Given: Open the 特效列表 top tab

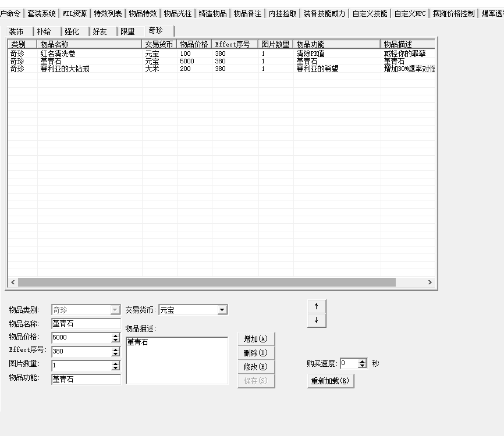Looking at the screenshot, I should point(108,13).
